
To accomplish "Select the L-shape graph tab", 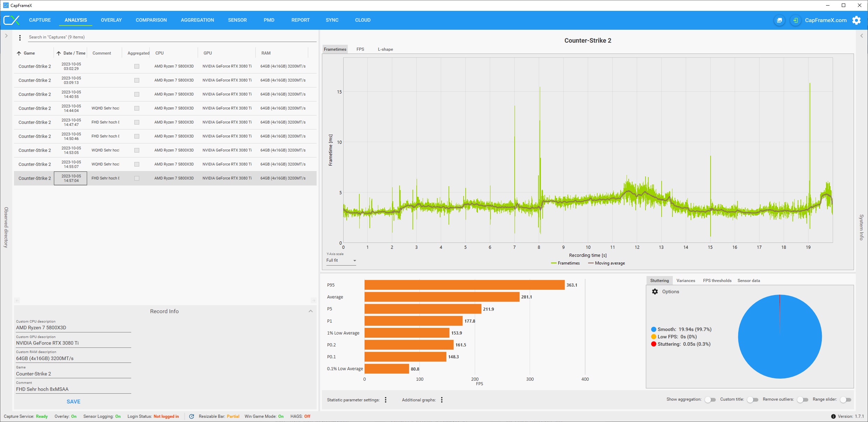I will point(385,49).
